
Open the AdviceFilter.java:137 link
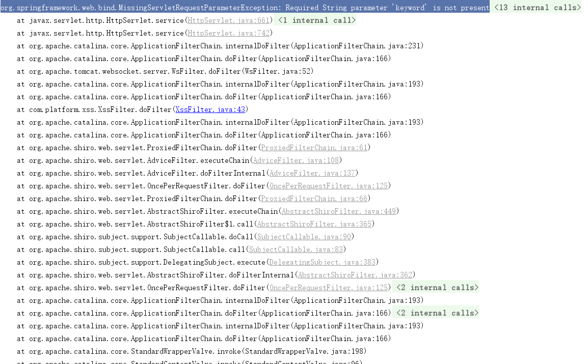click(x=312, y=173)
